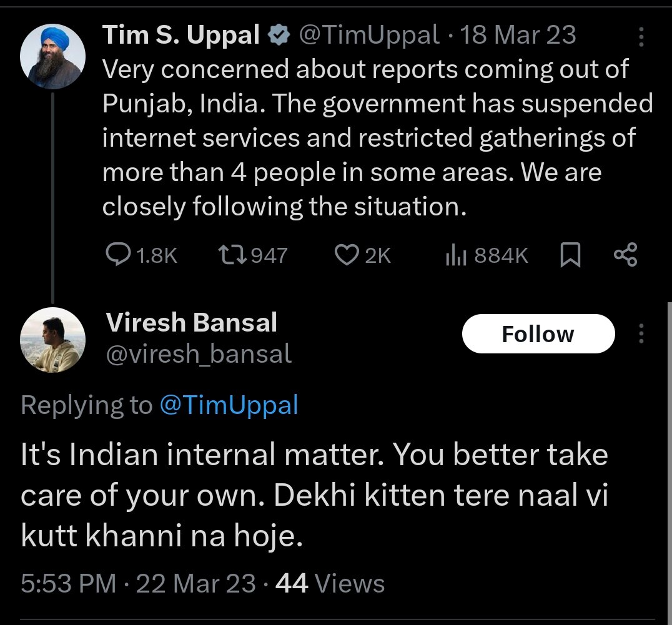Like the tweet with heart icon
672x625 pixels.
pos(346,255)
